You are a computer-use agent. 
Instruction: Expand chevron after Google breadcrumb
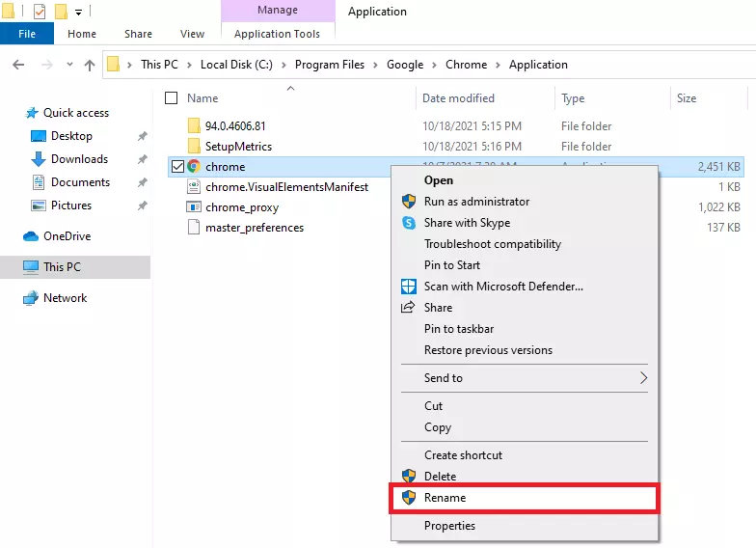pos(434,66)
